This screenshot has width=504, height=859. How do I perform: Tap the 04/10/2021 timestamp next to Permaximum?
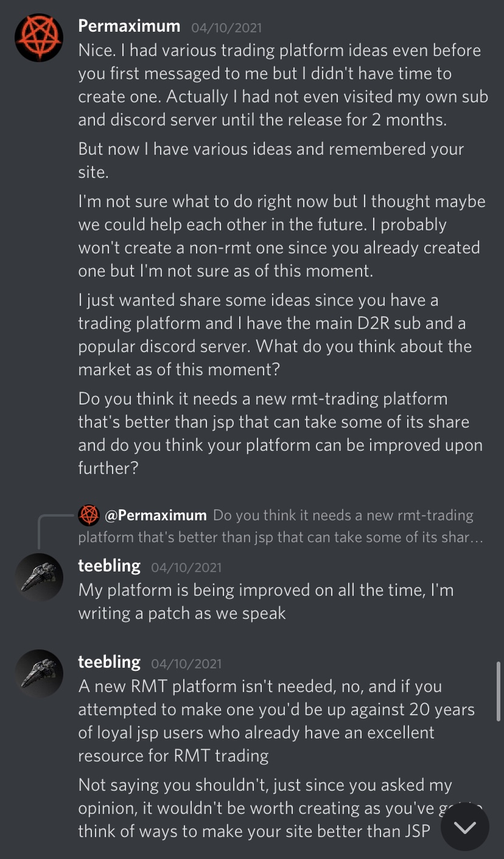[x=226, y=27]
